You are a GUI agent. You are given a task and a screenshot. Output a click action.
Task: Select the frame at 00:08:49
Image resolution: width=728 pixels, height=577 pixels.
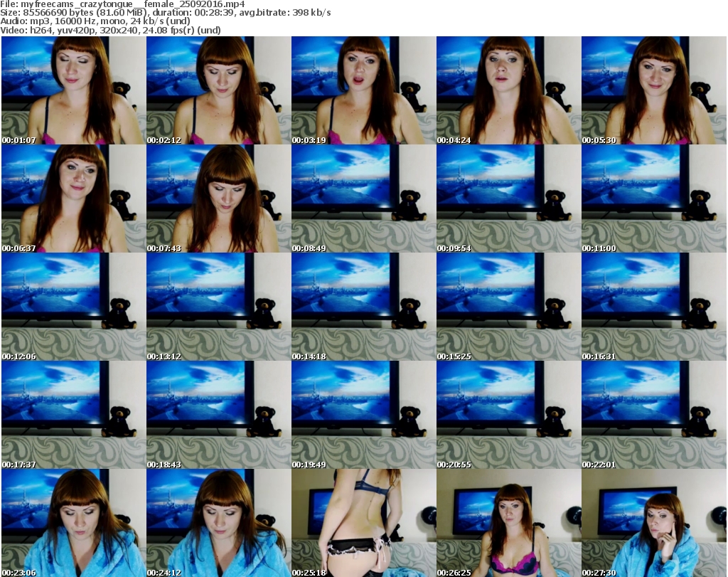363,198
